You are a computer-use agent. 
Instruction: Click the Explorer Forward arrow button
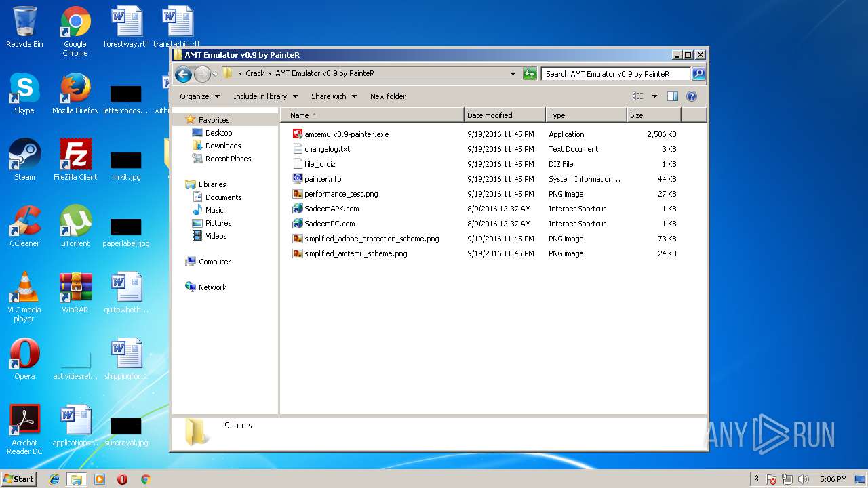click(x=202, y=74)
